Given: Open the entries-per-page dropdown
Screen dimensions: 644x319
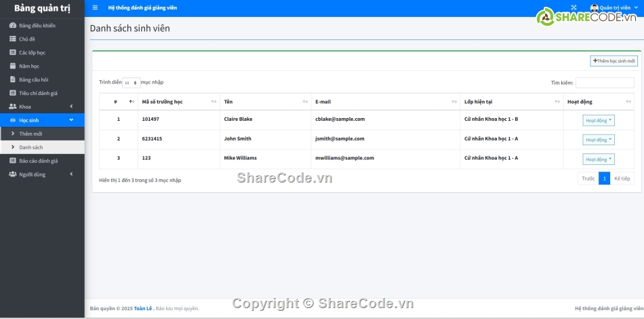Looking at the screenshot, I should pos(131,83).
